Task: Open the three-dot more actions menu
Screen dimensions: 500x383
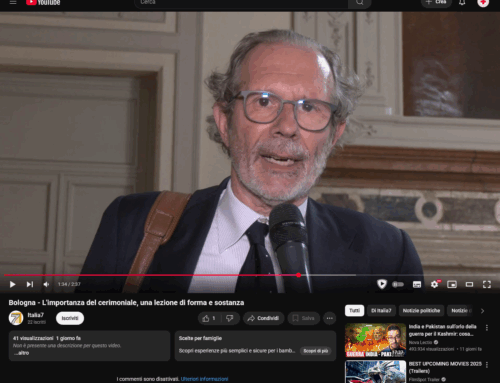Action: pos(329,318)
